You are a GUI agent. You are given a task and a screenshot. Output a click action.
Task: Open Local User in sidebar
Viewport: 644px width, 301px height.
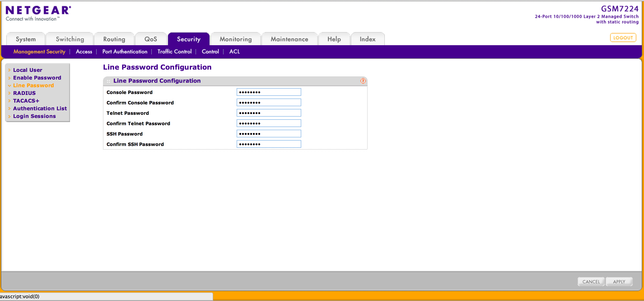(28, 70)
